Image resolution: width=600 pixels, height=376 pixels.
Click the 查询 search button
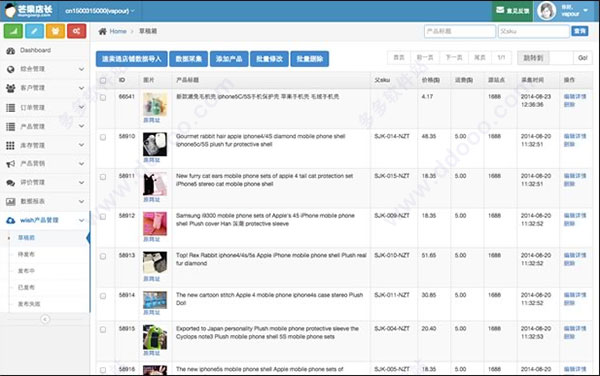point(580,31)
